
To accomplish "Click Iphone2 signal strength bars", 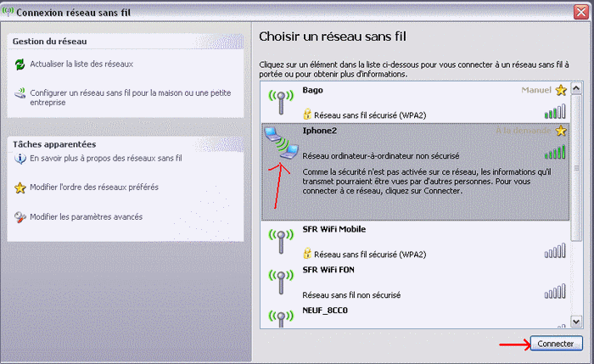I will [555, 152].
